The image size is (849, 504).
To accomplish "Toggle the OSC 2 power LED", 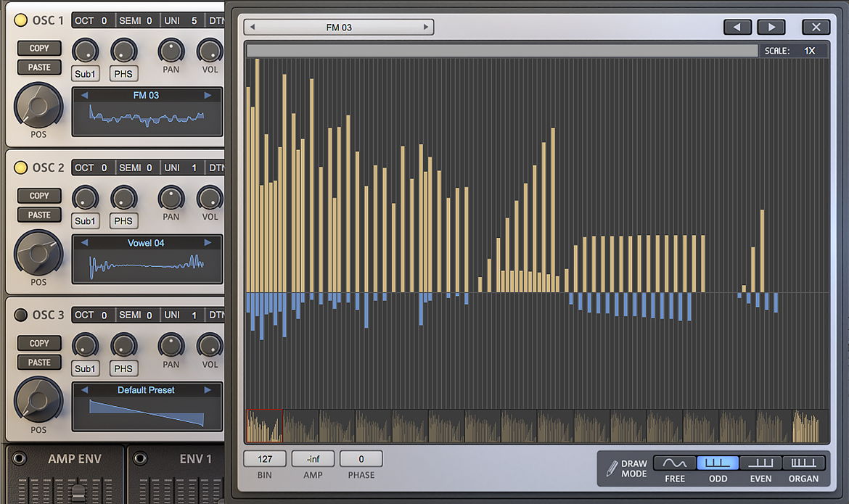I will pyautogui.click(x=20, y=168).
